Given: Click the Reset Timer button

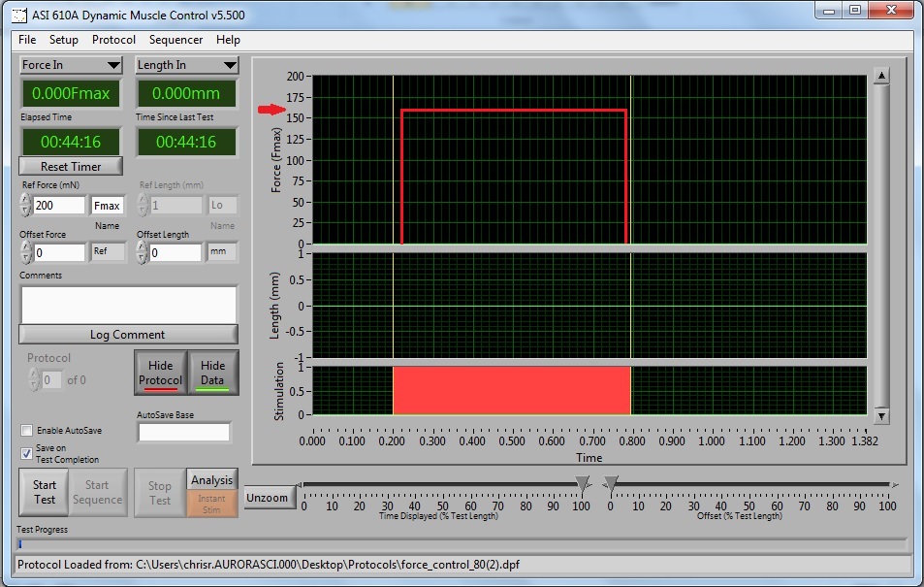Looking at the screenshot, I should tap(71, 166).
